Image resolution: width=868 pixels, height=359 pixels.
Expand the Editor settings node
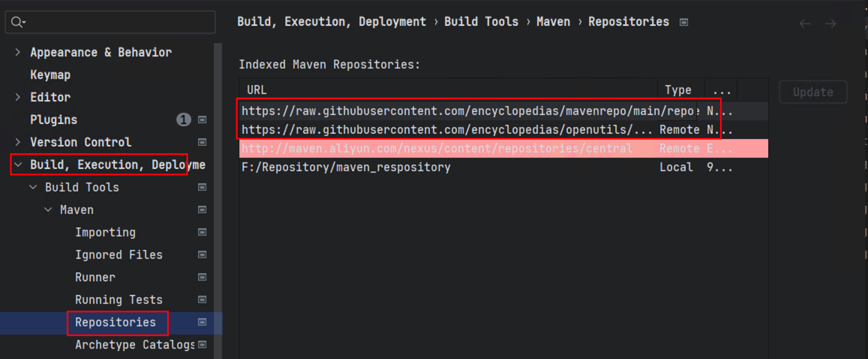pos(18,97)
